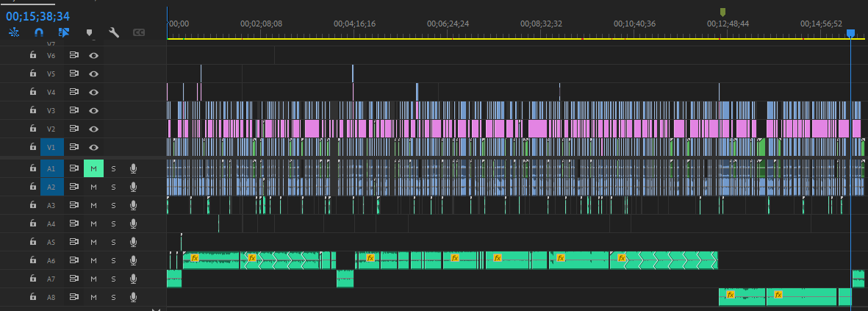This screenshot has width=868, height=311.
Task: Target track V3 label
Action: (51, 110)
